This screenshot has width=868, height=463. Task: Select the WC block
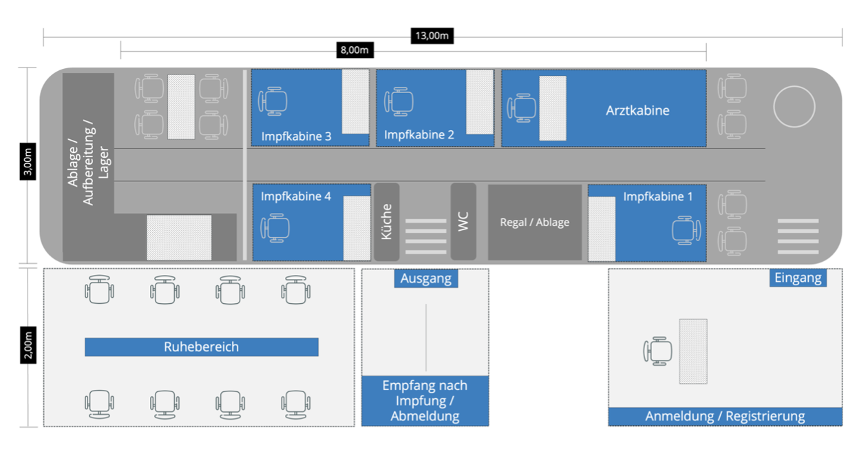pos(463,222)
